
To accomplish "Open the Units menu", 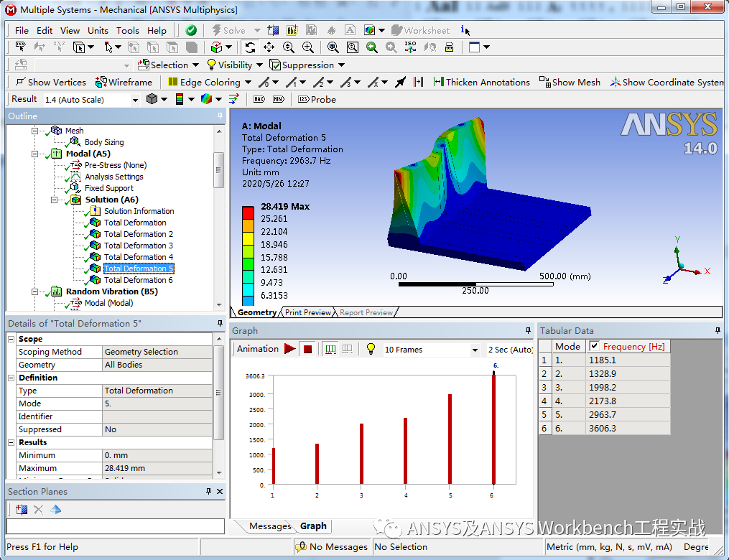I will click(x=98, y=31).
